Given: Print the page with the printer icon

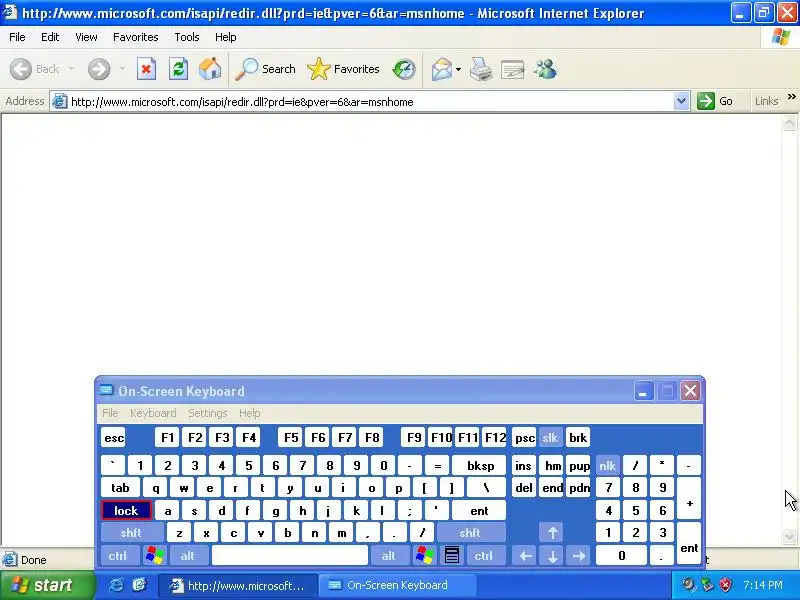Looking at the screenshot, I should coord(481,69).
